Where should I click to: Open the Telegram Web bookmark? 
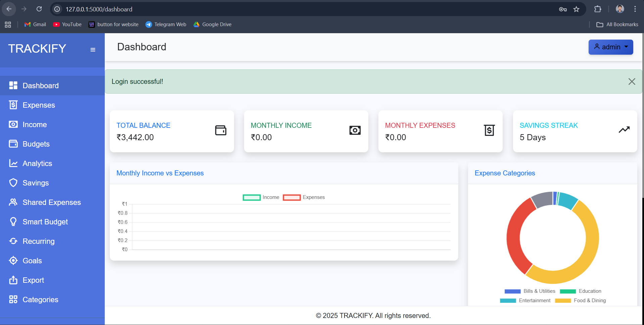(166, 24)
